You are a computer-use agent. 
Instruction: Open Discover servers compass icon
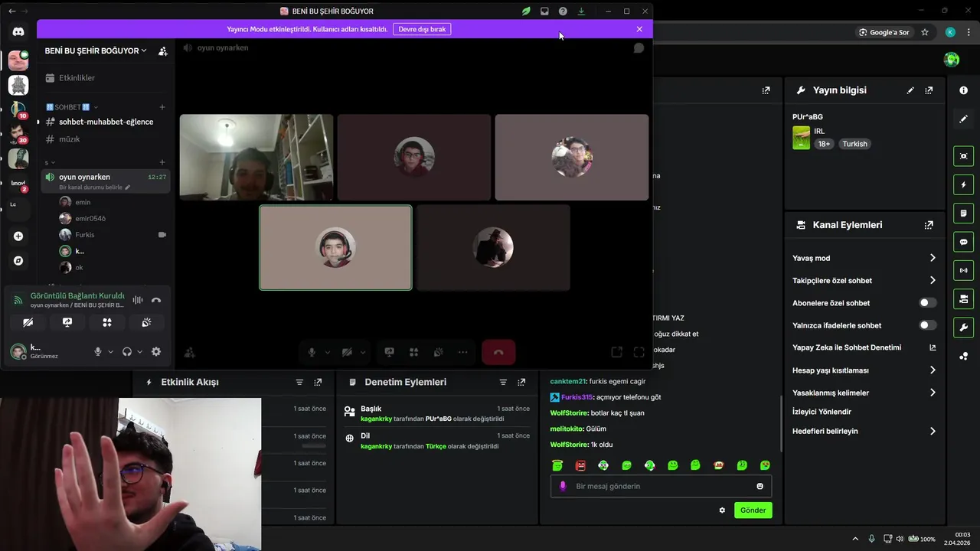point(18,261)
